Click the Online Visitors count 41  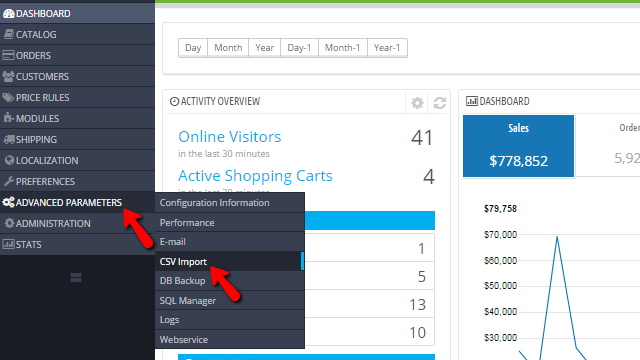click(x=422, y=138)
